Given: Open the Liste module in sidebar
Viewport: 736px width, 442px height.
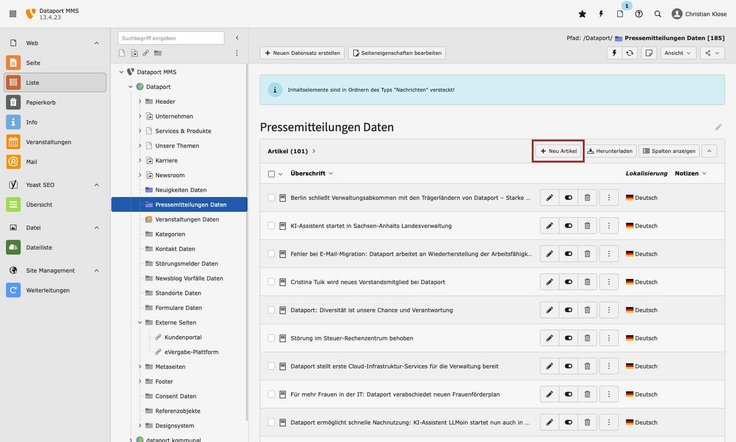Looking at the screenshot, I should tap(54, 82).
